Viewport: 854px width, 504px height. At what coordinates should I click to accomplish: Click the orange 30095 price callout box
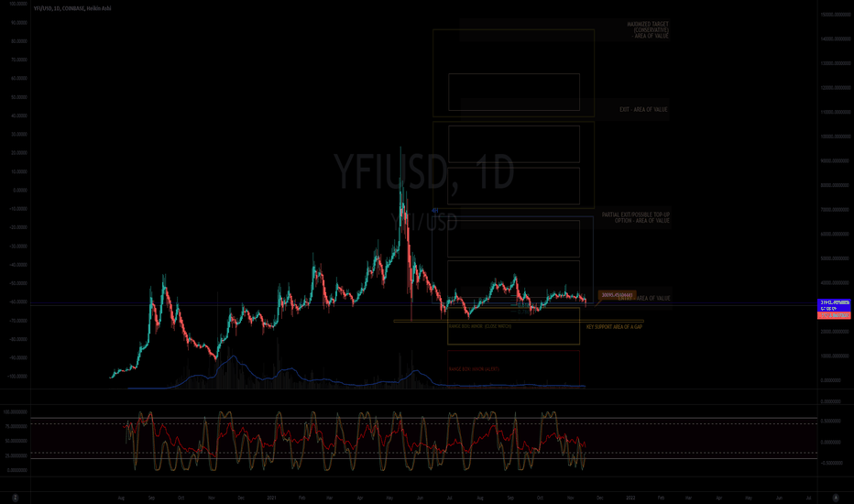tap(617, 295)
